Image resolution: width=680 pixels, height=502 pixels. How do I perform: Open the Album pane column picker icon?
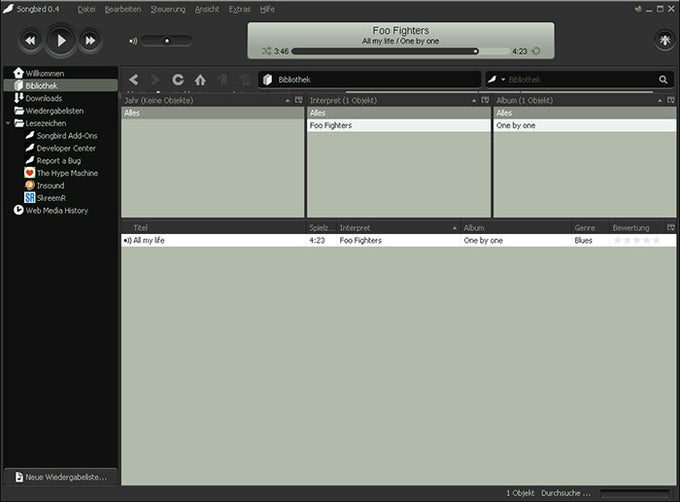tap(671, 100)
